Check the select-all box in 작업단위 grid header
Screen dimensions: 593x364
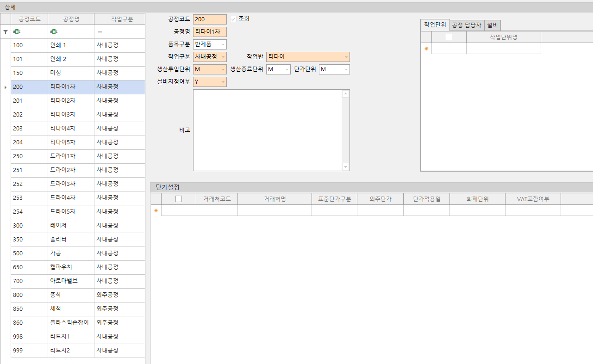pyautogui.click(x=449, y=37)
